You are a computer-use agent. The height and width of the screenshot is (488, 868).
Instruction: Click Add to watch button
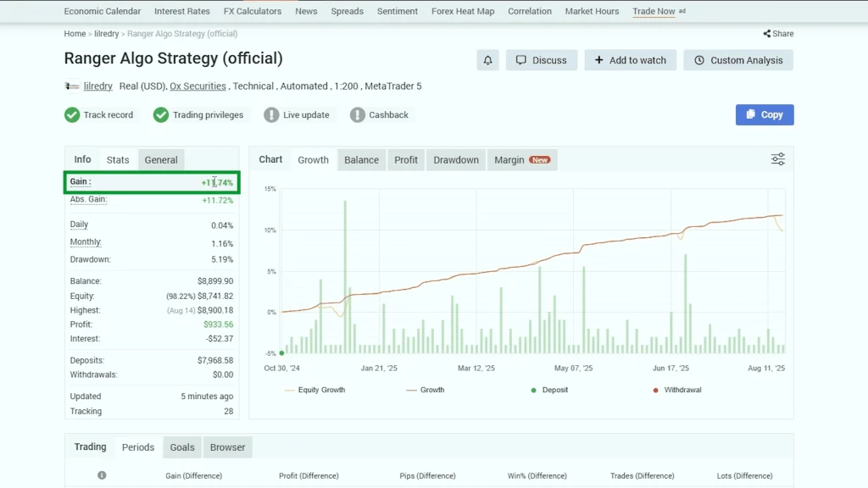point(630,60)
